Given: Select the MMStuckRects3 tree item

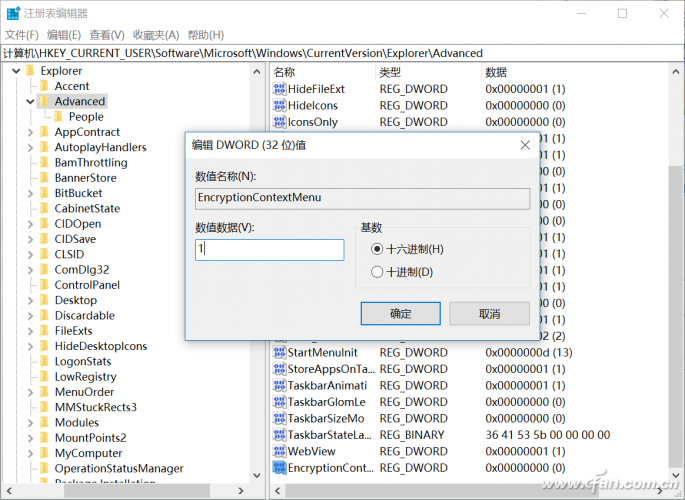Looking at the screenshot, I should pyautogui.click(x=95, y=407).
